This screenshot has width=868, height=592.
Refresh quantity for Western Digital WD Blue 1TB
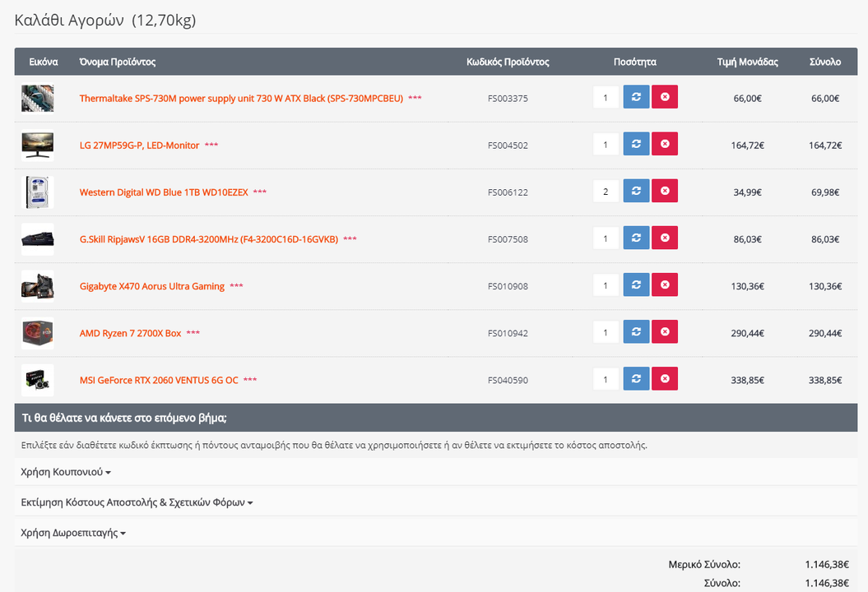click(636, 191)
